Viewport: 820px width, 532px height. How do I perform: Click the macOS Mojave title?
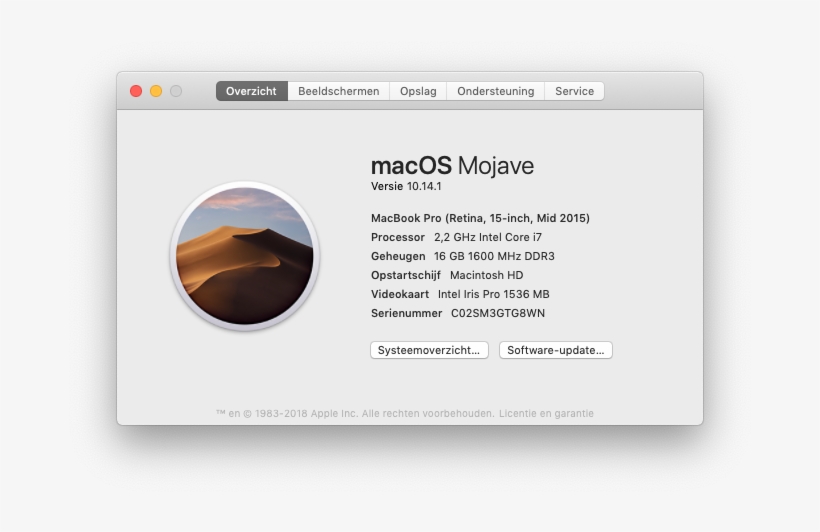[452, 166]
